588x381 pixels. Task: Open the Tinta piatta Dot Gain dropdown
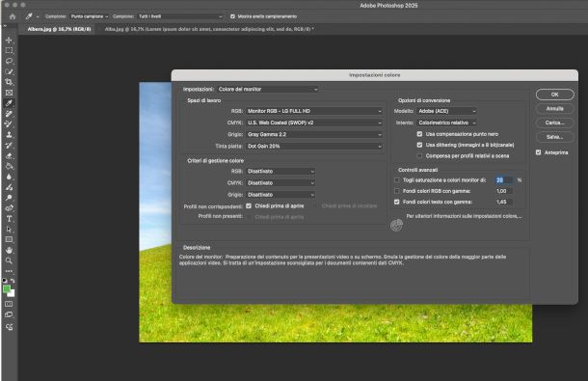point(314,146)
